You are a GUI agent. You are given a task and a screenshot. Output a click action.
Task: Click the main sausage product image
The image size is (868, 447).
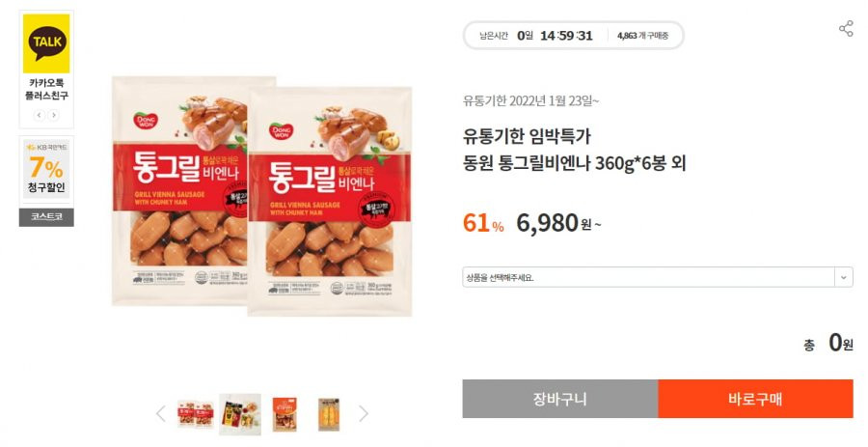pos(261,195)
